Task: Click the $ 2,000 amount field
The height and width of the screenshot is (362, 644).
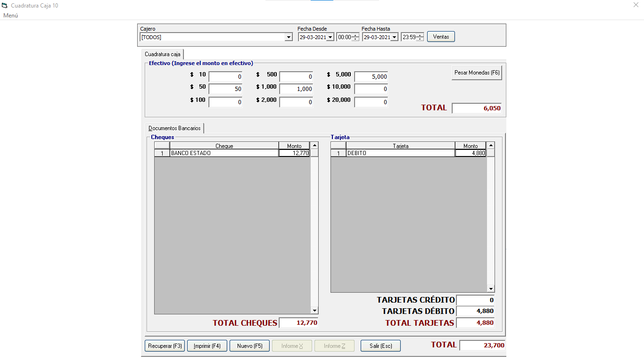Action: 296,102
